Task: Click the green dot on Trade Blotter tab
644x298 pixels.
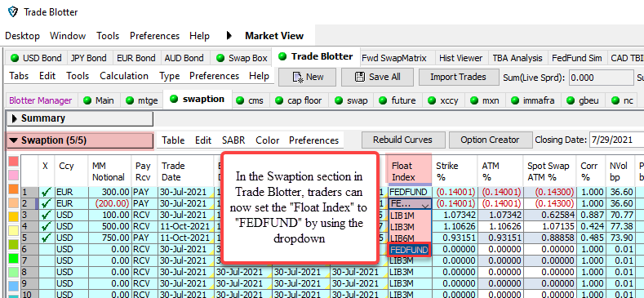Action: [282, 56]
